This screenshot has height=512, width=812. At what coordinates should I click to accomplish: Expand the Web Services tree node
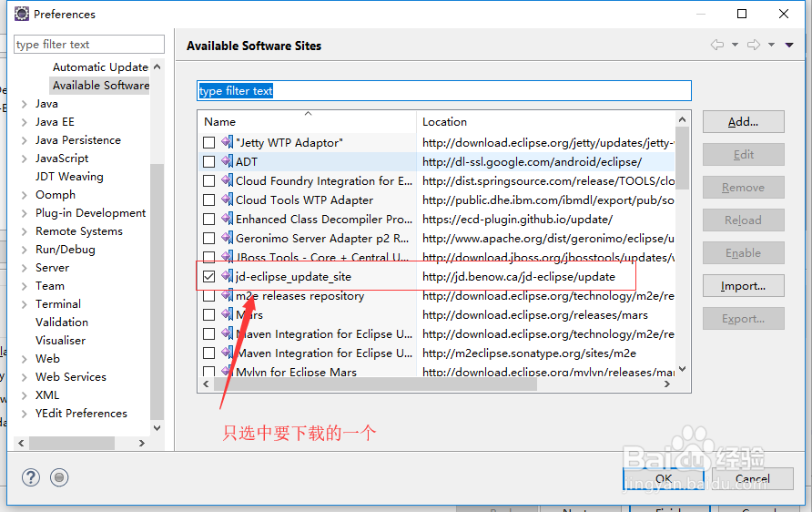pos(24,377)
